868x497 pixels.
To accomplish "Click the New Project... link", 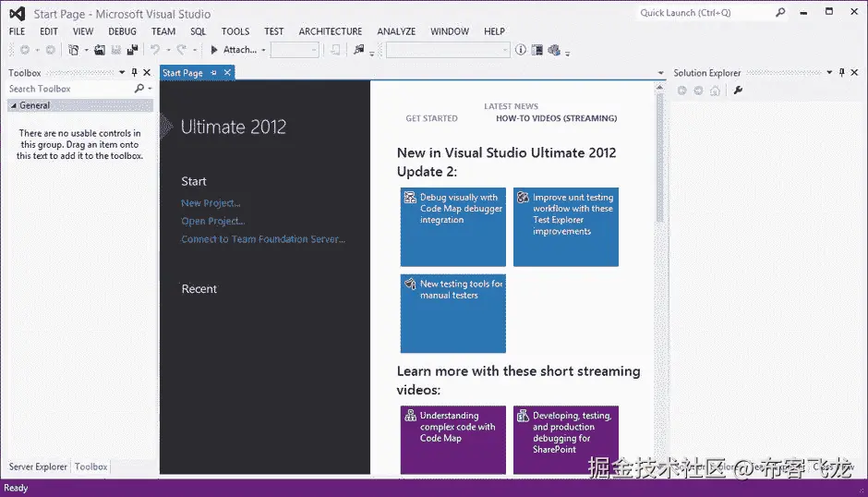I will (211, 203).
